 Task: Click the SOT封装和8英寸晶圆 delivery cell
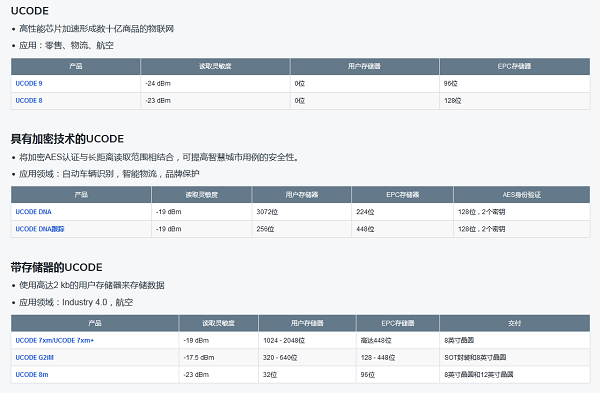[515, 357]
